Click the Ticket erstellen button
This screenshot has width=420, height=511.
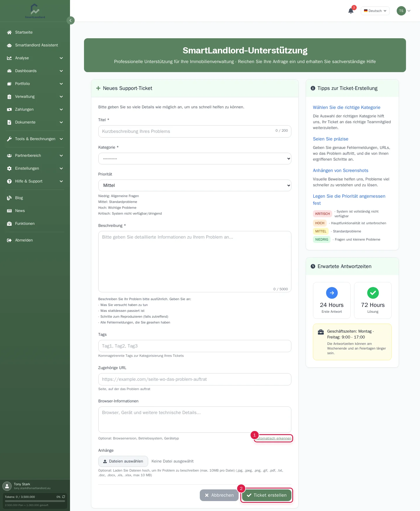point(267,495)
